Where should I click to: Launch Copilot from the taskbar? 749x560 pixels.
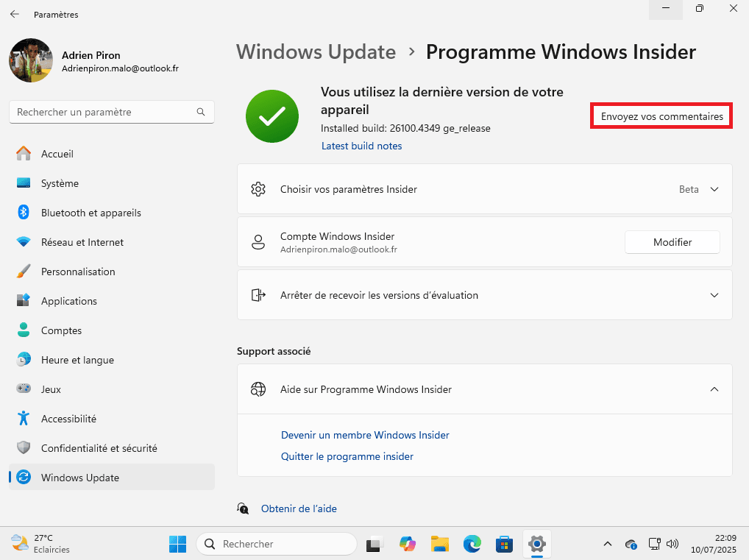click(407, 544)
